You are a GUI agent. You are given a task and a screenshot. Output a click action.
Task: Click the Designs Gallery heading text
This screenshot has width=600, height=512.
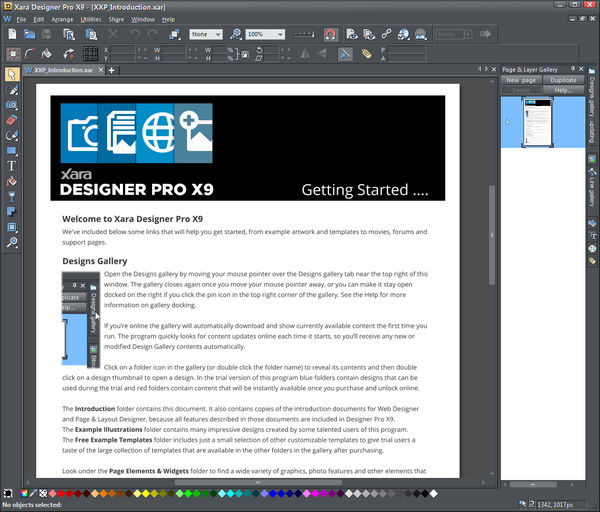click(95, 261)
